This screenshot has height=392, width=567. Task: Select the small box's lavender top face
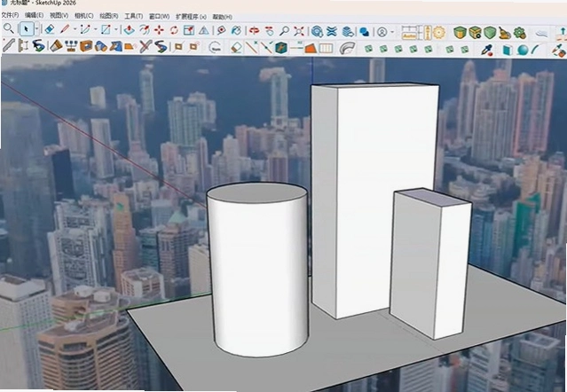(431, 197)
